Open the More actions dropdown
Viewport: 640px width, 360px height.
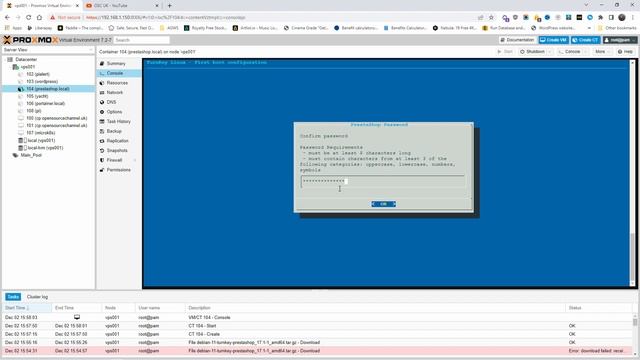(602, 52)
